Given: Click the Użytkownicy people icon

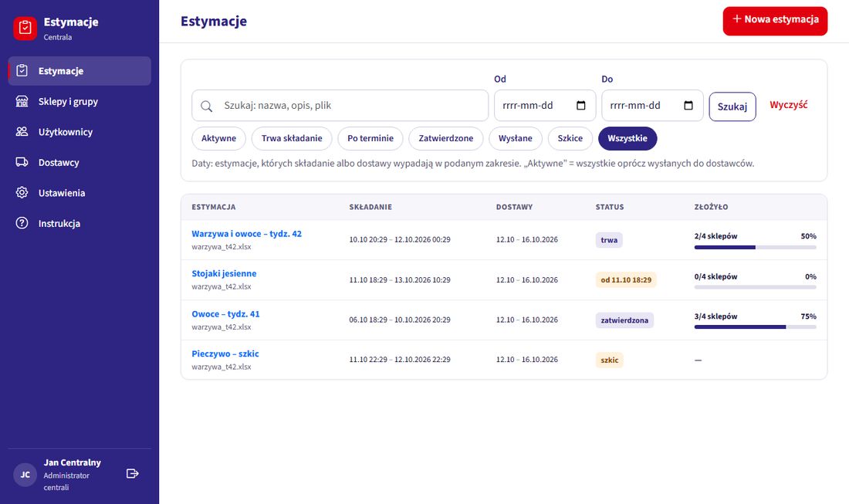Looking at the screenshot, I should click(x=22, y=131).
